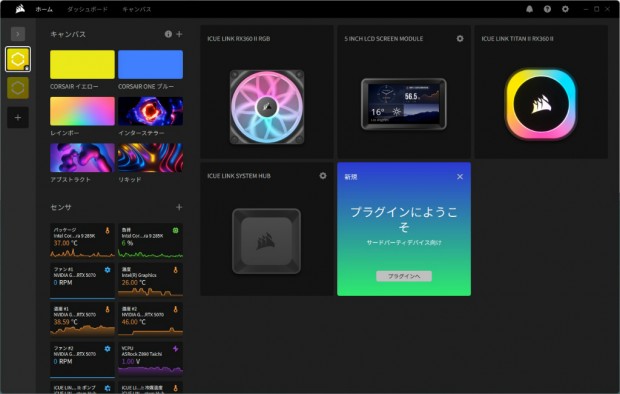Open the help question mark icon
Screen dimensions: 620x394
547,9
